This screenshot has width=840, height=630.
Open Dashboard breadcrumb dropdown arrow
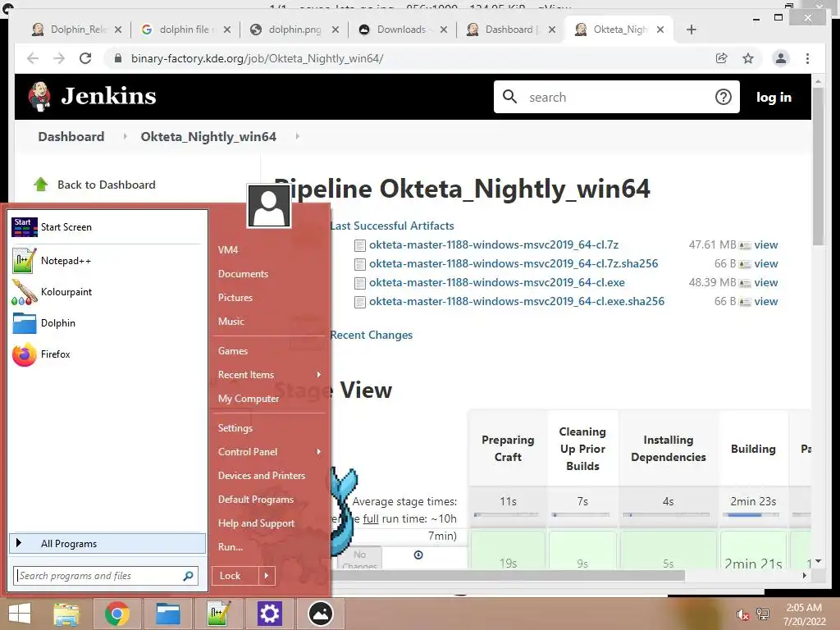pos(125,137)
